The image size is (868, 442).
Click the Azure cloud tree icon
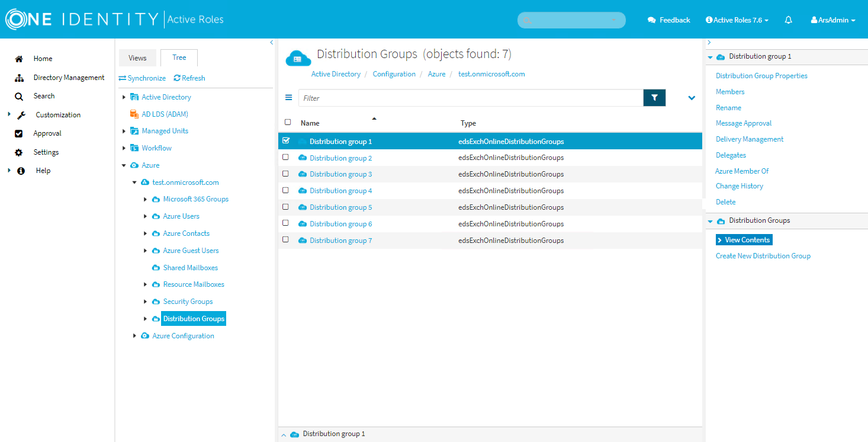(134, 165)
